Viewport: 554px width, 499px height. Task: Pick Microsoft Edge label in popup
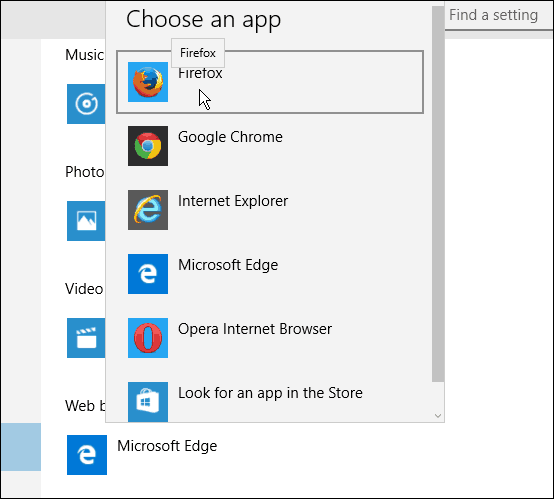click(228, 265)
